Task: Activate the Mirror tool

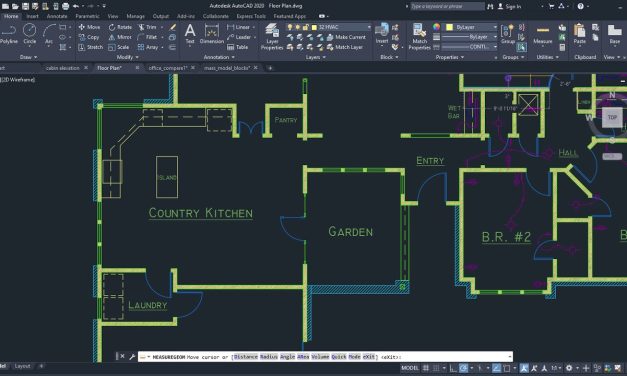Action: 120,37
